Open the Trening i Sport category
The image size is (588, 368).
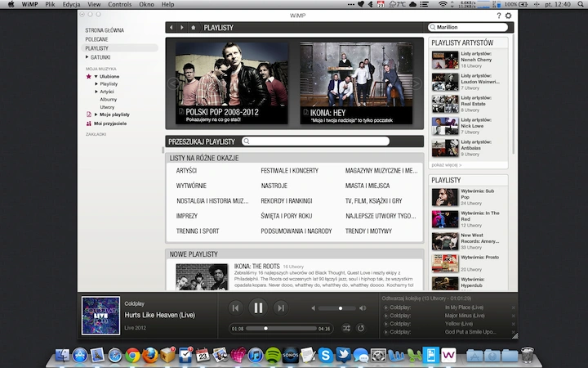198,231
